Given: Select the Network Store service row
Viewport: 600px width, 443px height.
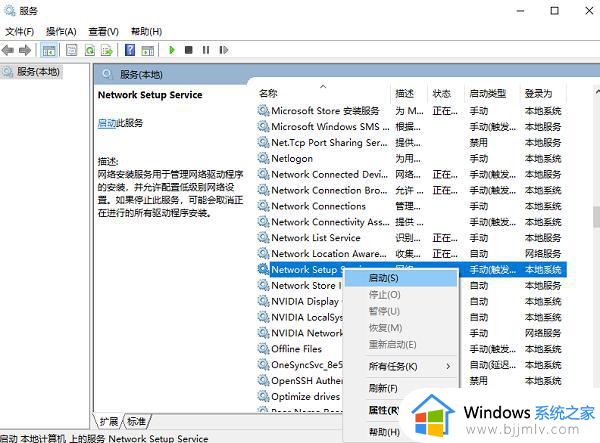Looking at the screenshot, I should [411, 285].
